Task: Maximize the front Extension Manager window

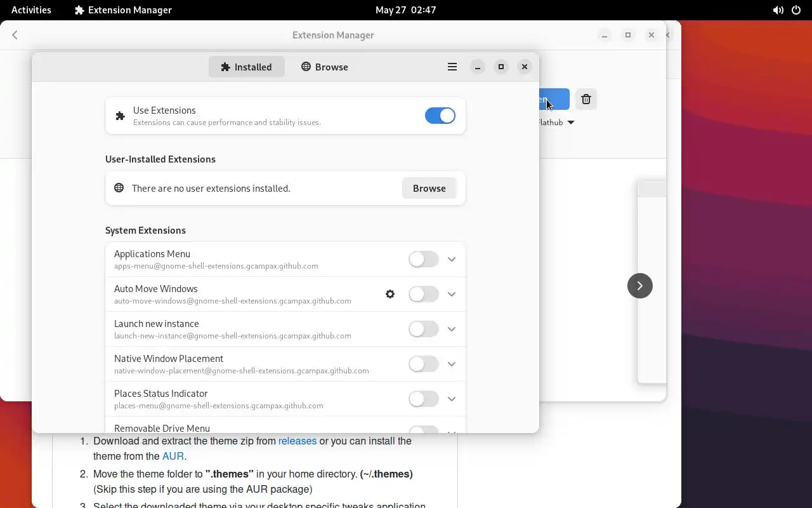Action: coord(501,67)
